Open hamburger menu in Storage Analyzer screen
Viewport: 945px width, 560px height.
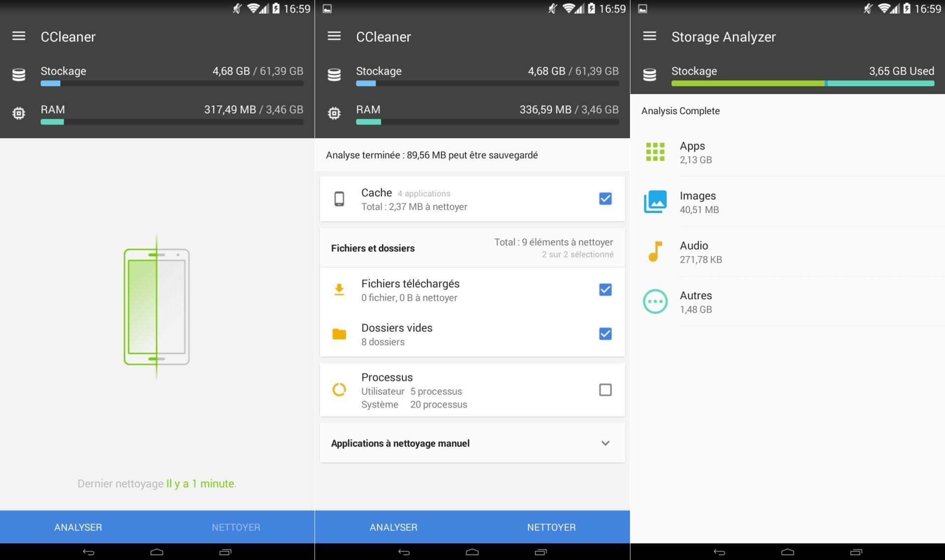click(649, 36)
